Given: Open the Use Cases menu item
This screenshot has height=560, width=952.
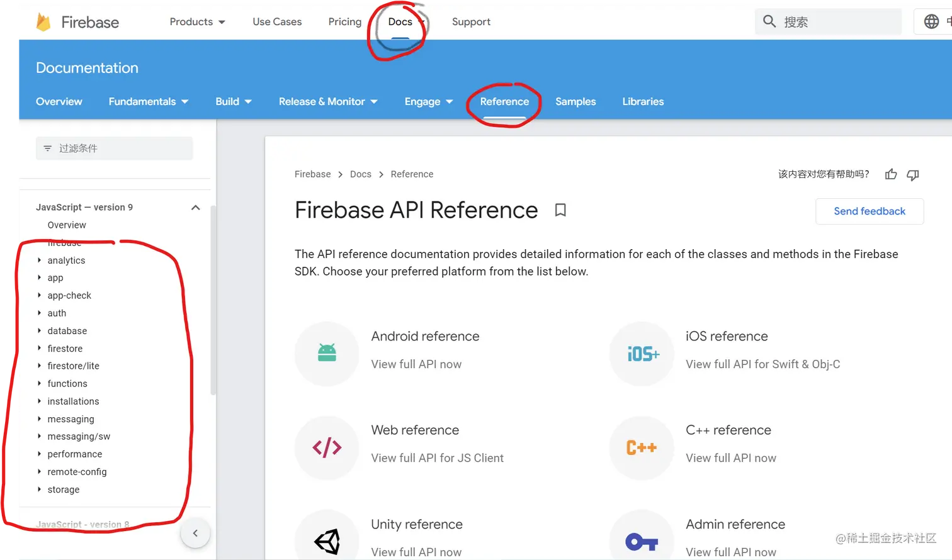Looking at the screenshot, I should [277, 21].
